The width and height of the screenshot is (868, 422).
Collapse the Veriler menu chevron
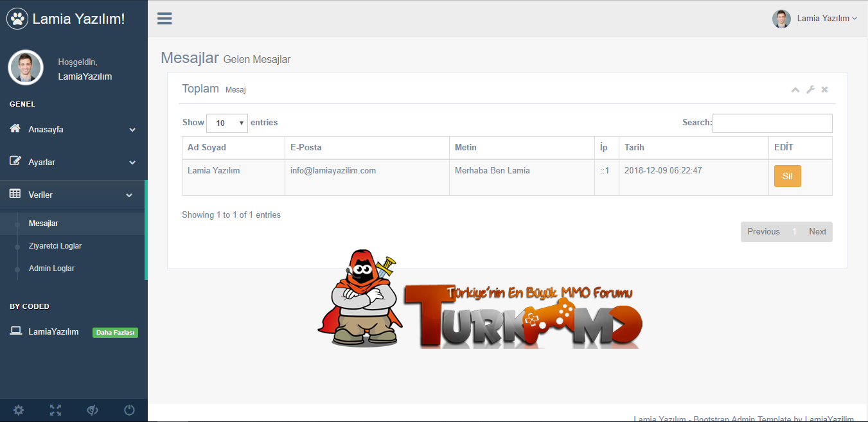point(129,195)
